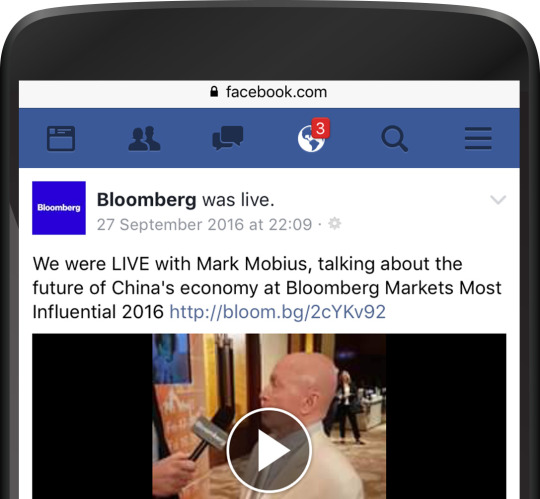Tap the "was live." status text
The height and width of the screenshot is (499, 540).
(238, 200)
